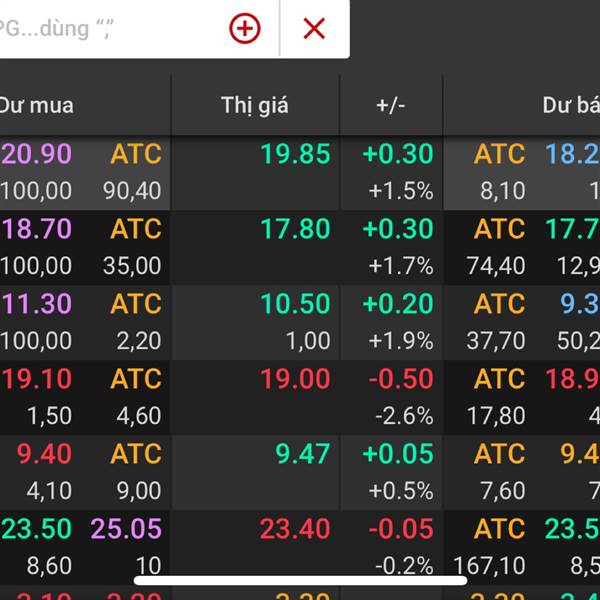The image size is (600, 600).
Task: Tap percent change -2.6%
Action: coord(404,416)
